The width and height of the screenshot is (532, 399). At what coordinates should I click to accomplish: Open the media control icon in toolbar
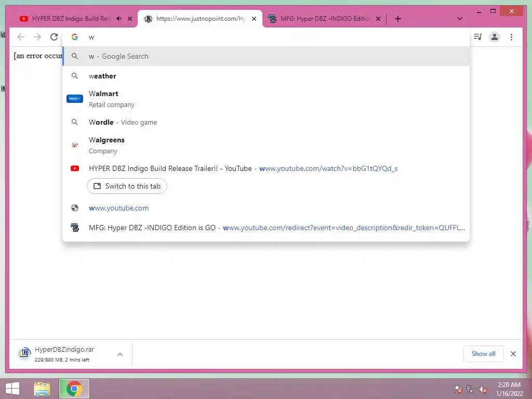[x=478, y=37]
